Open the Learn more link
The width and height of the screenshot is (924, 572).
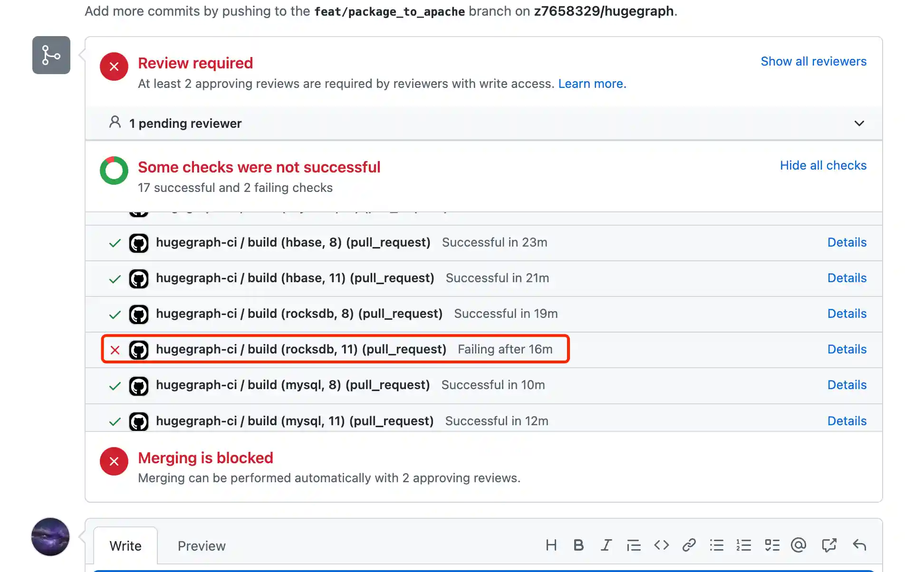[x=592, y=84]
